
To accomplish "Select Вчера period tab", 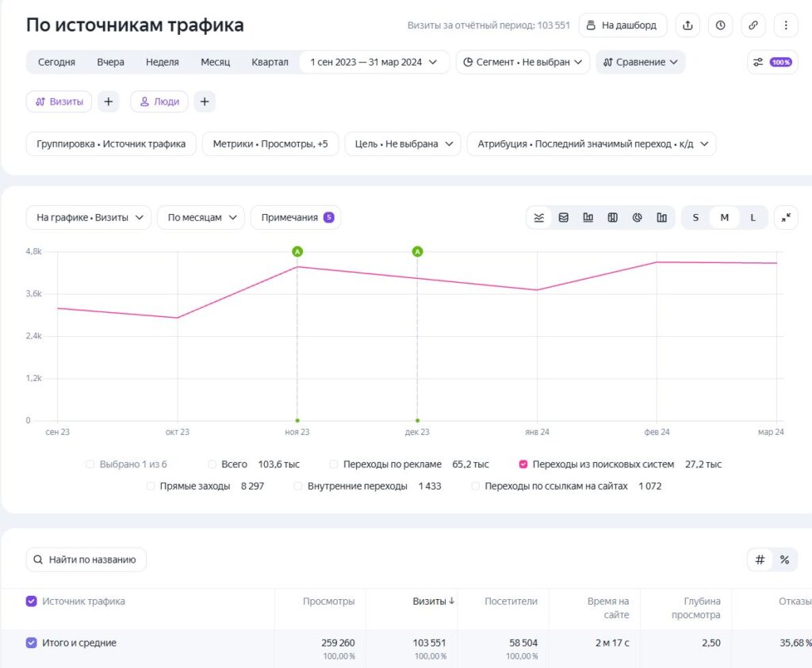I will tap(110, 62).
